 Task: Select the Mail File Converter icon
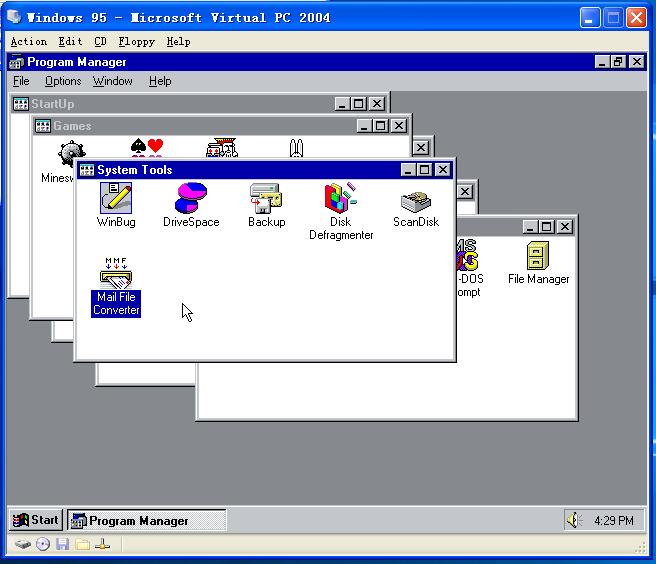(116, 273)
